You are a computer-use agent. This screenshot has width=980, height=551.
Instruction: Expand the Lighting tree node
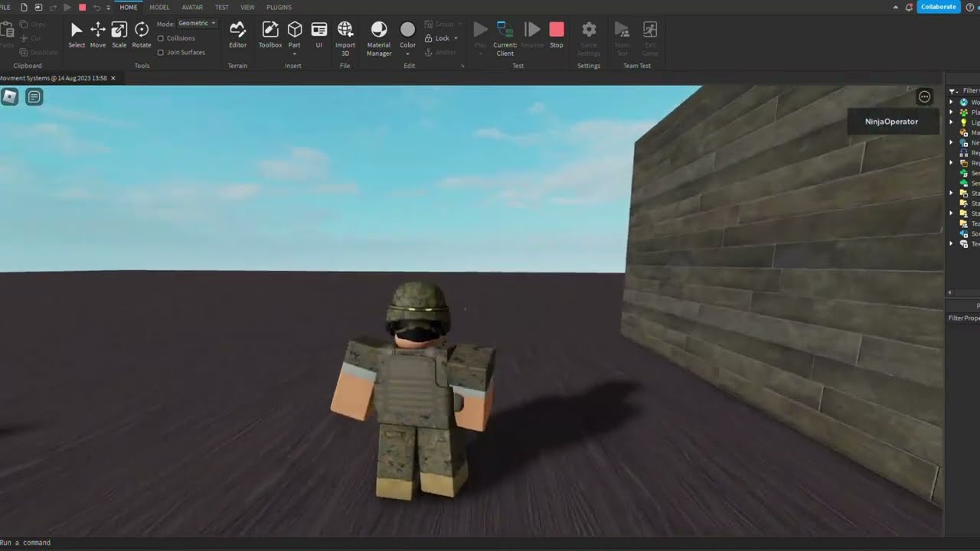pos(952,122)
